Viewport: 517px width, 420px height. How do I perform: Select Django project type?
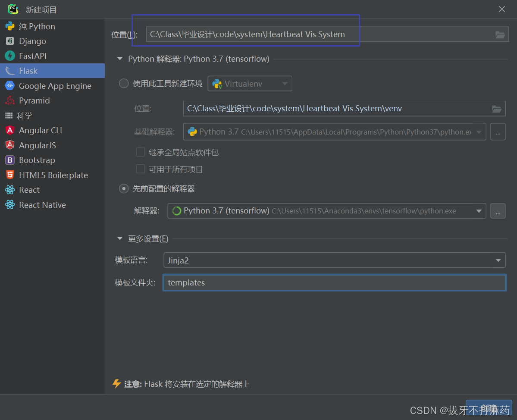[53, 41]
